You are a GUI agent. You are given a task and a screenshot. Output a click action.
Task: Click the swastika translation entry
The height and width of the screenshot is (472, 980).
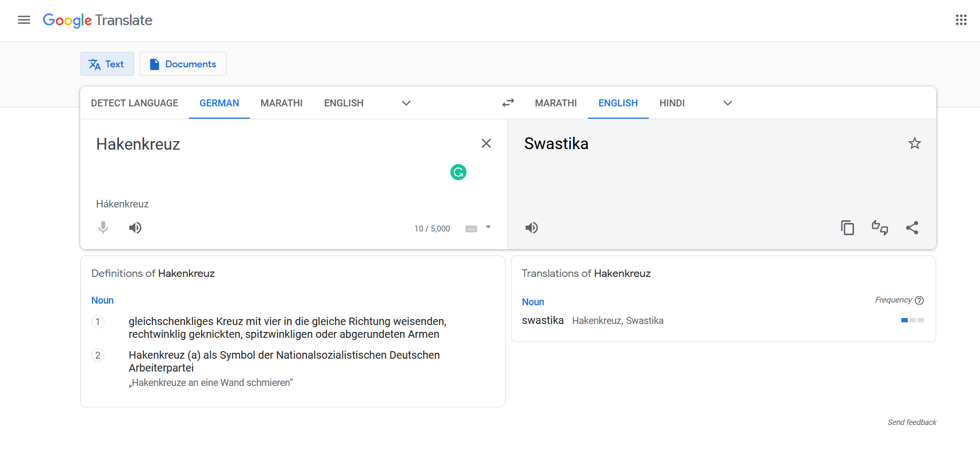pyautogui.click(x=543, y=320)
